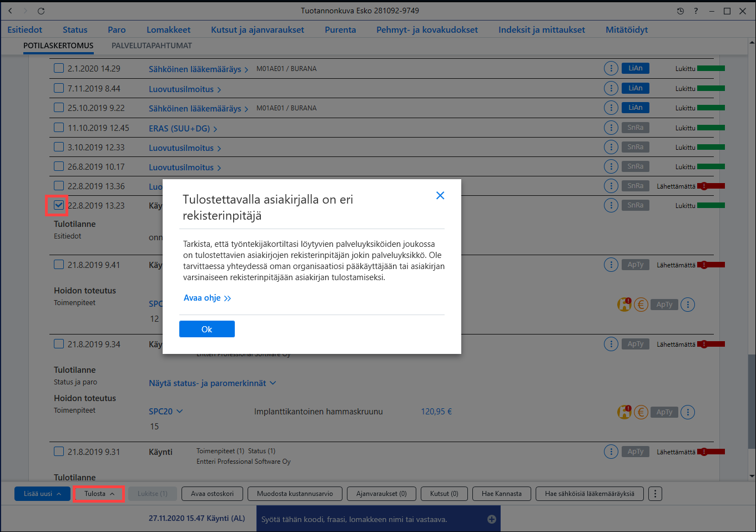The height and width of the screenshot is (532, 756).
Task: Check the box for 7.11.2019 8.44
Action: (x=59, y=88)
